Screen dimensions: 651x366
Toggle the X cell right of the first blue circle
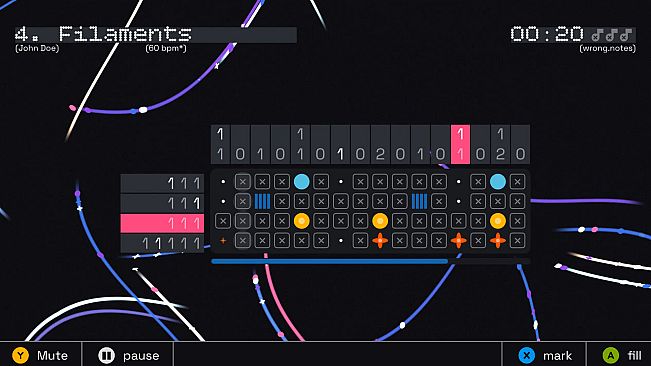pos(321,182)
